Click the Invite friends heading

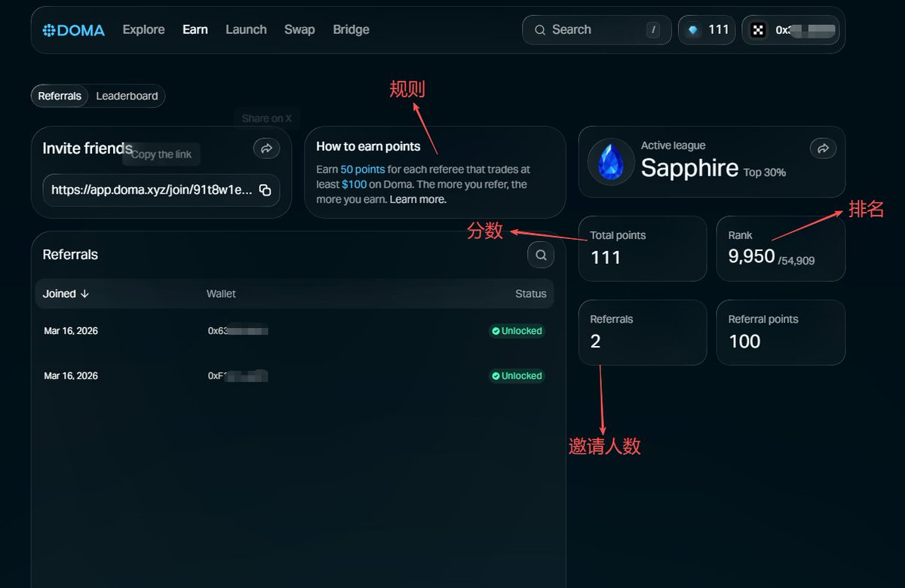(x=87, y=149)
